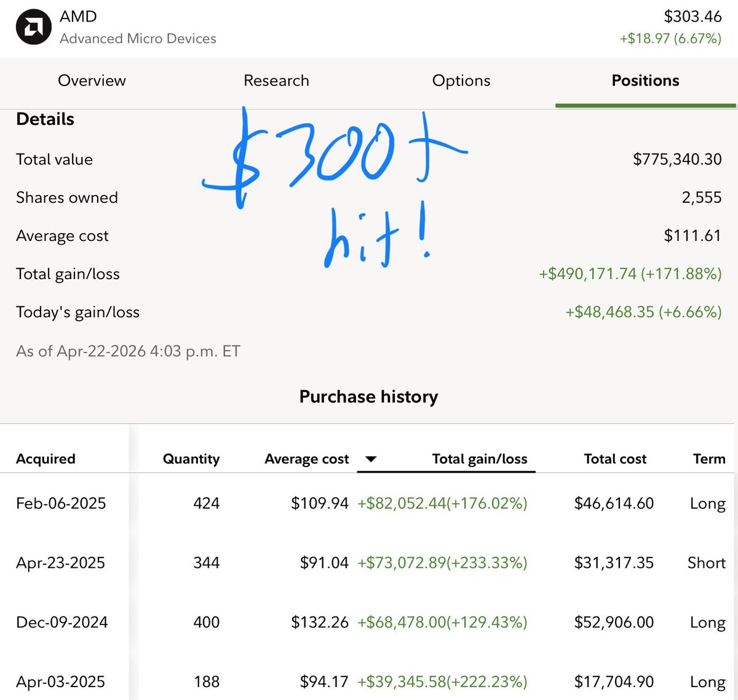The image size is (738, 700).
Task: Click the +$68,478.00 gain cell
Action: tap(442, 623)
